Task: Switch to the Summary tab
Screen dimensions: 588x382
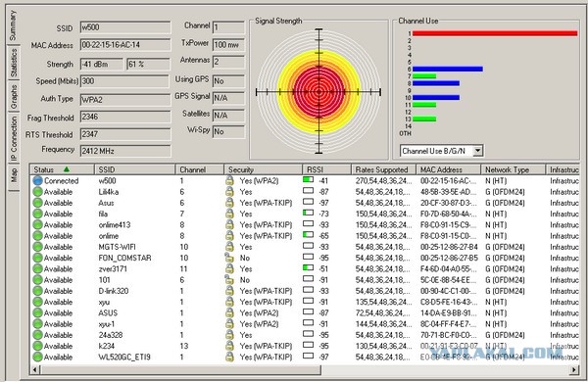Action: [13, 25]
